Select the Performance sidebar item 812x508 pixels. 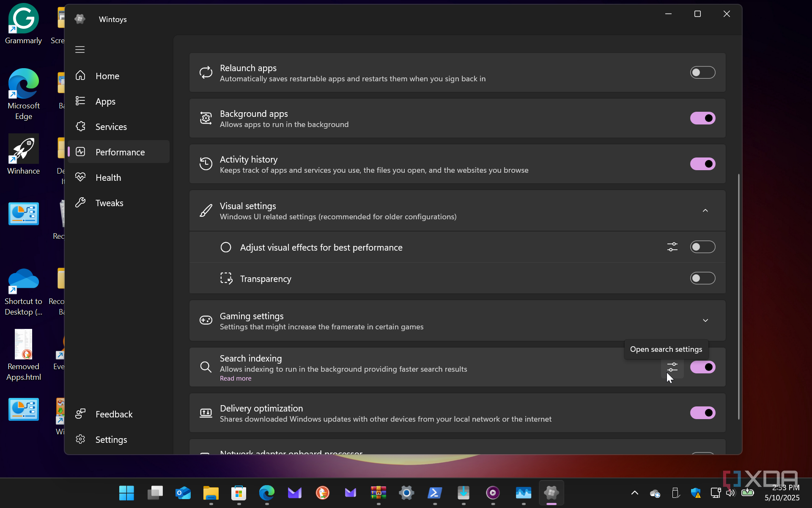pyautogui.click(x=118, y=152)
